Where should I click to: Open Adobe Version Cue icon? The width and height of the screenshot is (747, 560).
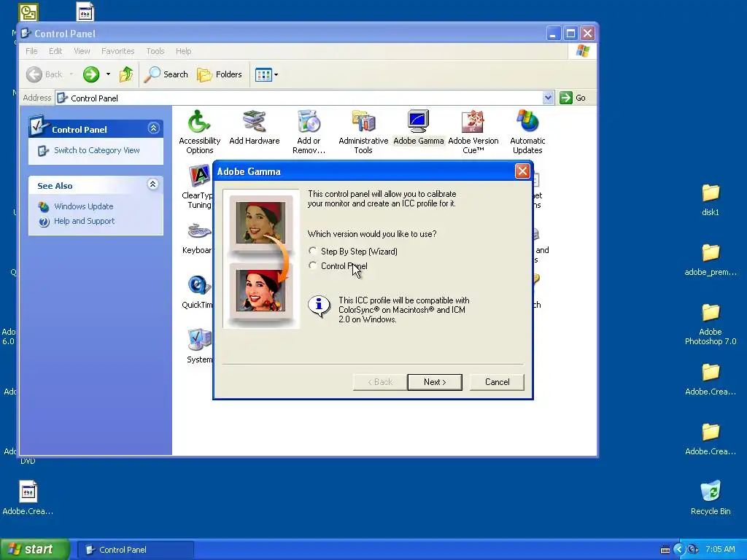473,132
